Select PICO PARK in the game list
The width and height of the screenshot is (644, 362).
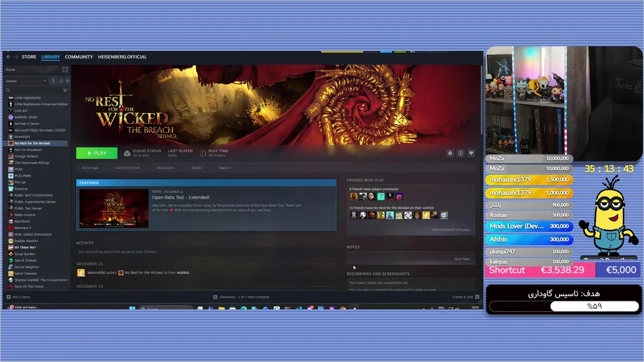[23, 176]
